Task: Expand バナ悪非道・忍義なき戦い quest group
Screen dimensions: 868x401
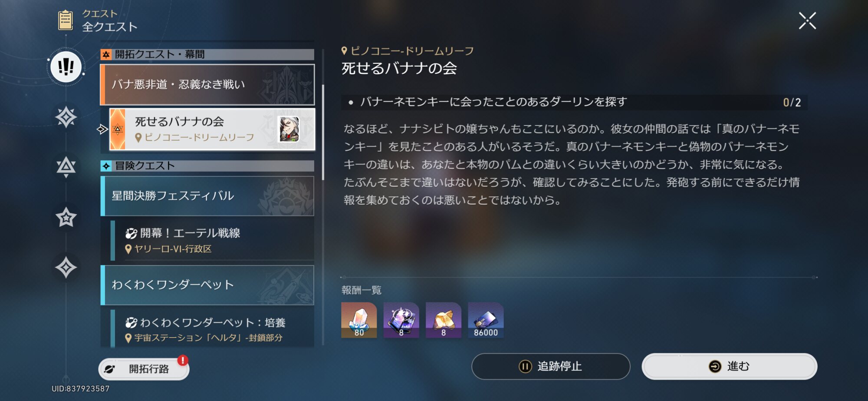Action: point(207,85)
